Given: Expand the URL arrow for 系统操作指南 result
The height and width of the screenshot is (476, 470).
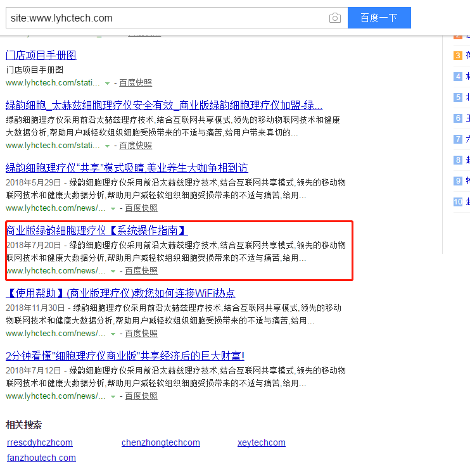Looking at the screenshot, I should click(113, 271).
